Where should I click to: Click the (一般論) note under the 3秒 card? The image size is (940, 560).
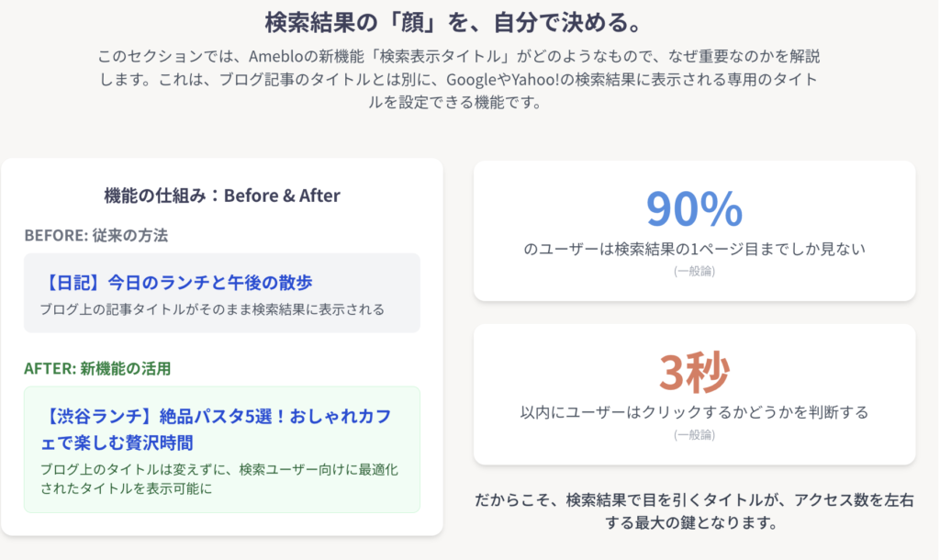(x=694, y=435)
